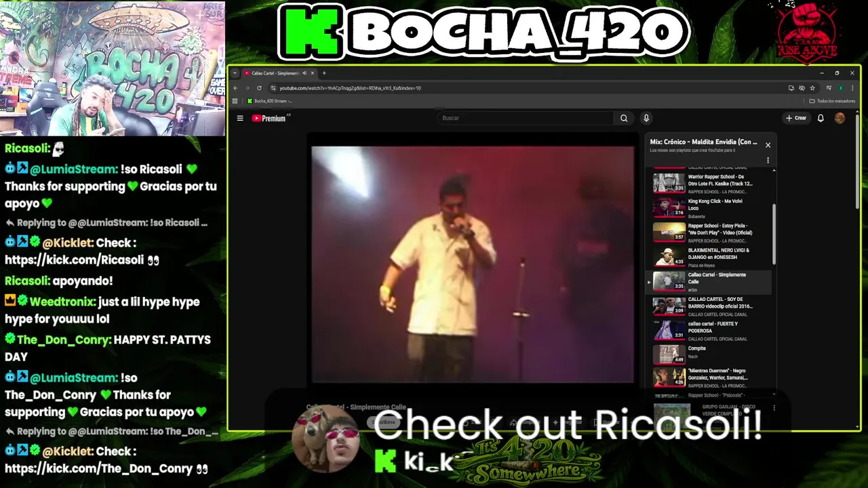
Task: Open the kick.com/The_Don_Conry link in chat
Action: click(99, 468)
